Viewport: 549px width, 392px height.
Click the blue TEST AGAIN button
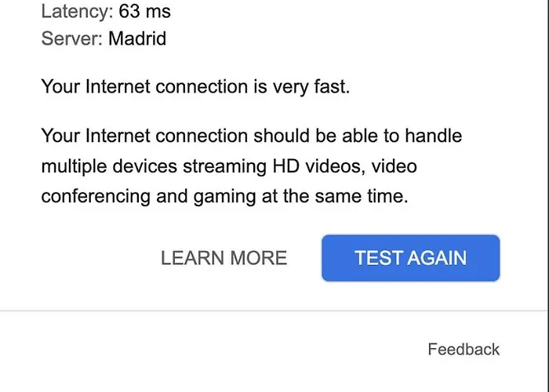tap(410, 258)
